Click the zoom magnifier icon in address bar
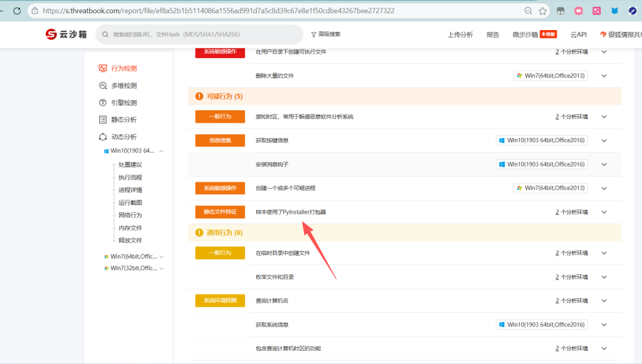This screenshot has width=642, height=364. pyautogui.click(x=529, y=11)
